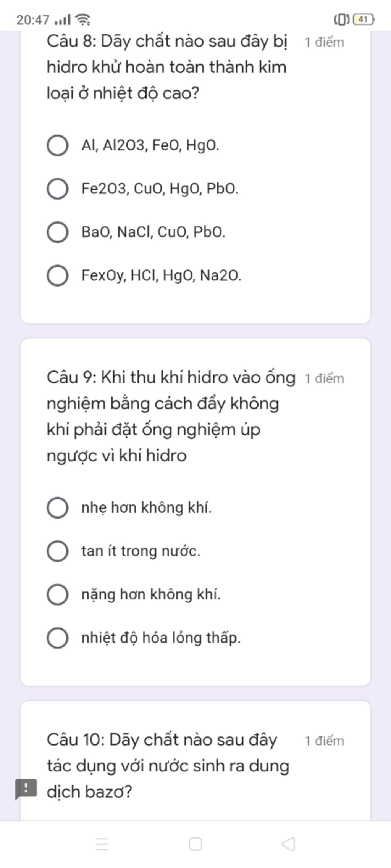Tap the Câu 8 question text
The image size is (391, 868).
pyautogui.click(x=167, y=67)
